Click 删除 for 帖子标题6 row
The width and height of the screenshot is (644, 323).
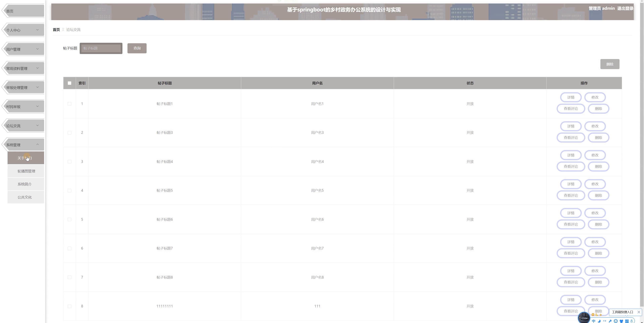[599, 224]
